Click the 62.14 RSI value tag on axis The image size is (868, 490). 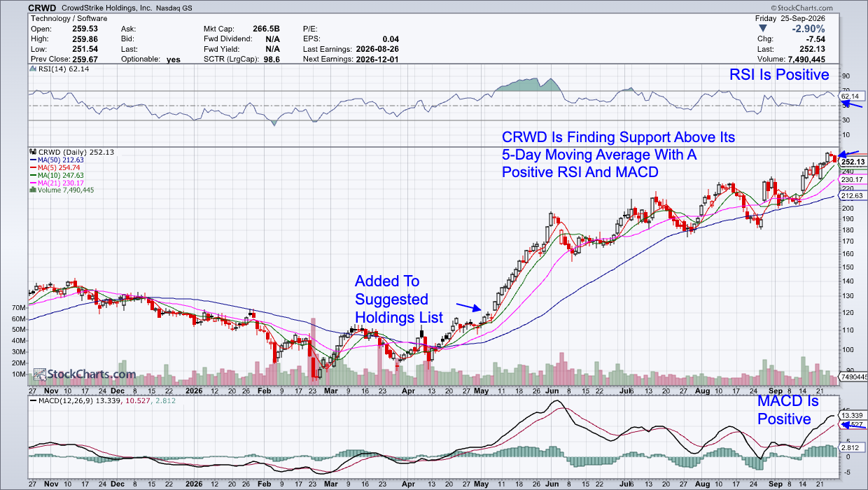pyautogui.click(x=853, y=95)
